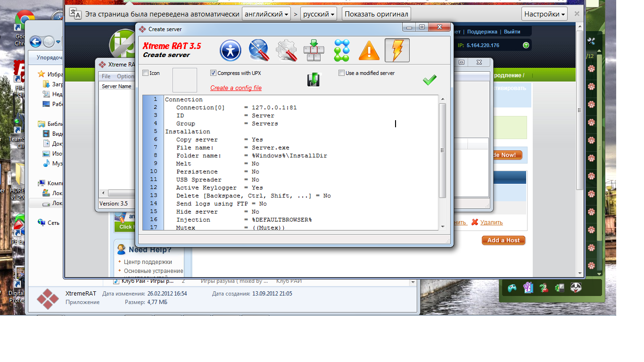
Task: Click Server Name column header
Action: (116, 87)
